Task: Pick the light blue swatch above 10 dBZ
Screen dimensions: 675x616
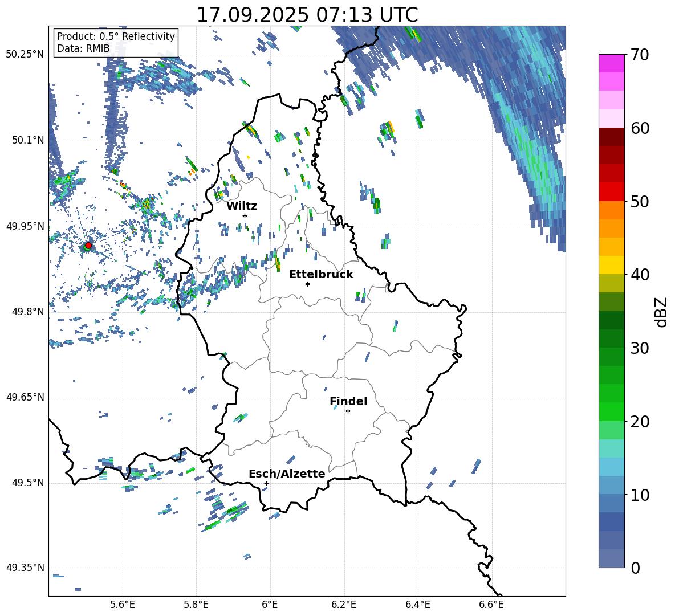Action: click(x=612, y=467)
